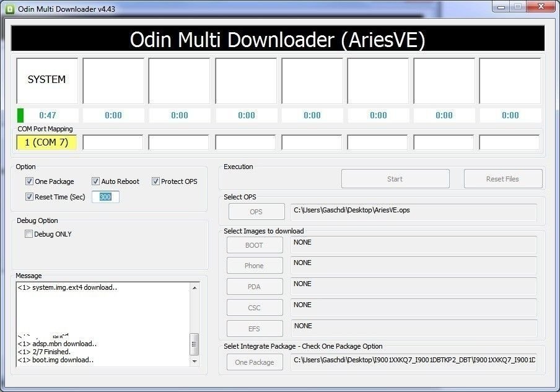This screenshot has height=392, width=560.
Task: Close the Odin Multi Downloader window
Action: [541, 7]
